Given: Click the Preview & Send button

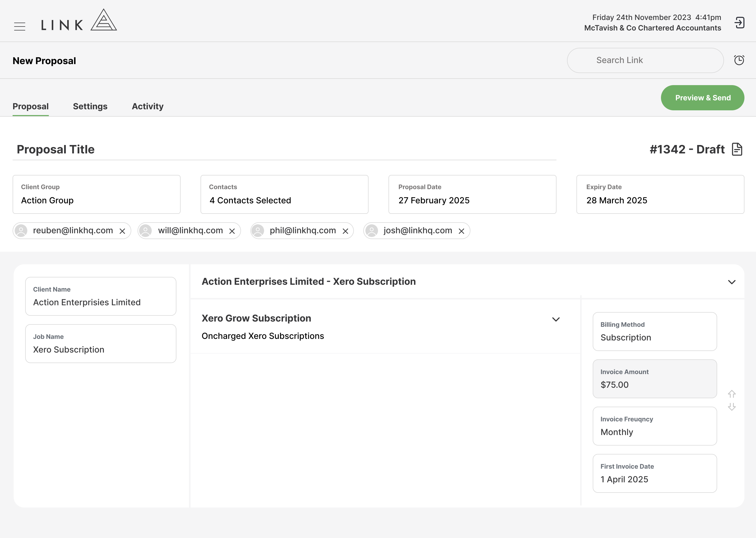Looking at the screenshot, I should point(703,98).
